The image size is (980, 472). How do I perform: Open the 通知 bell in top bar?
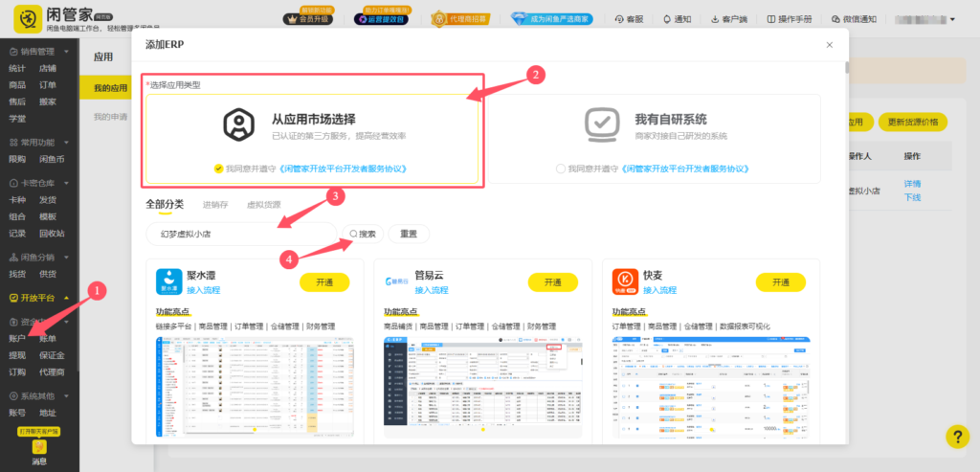(x=677, y=19)
